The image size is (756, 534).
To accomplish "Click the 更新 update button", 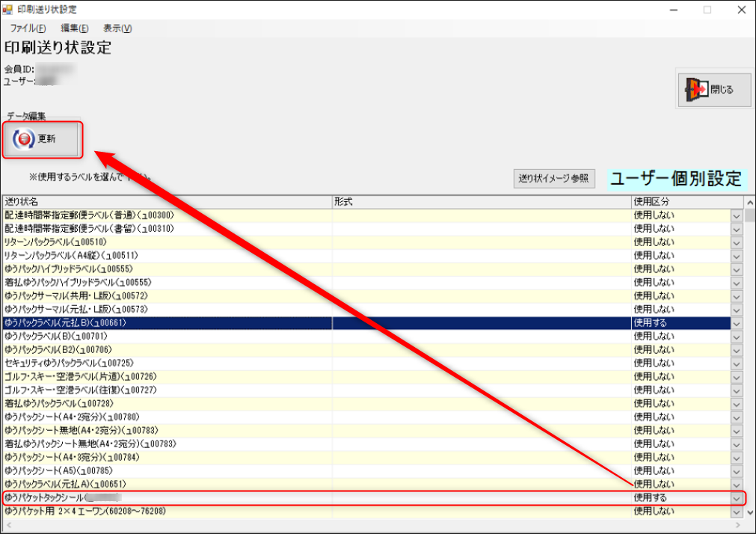I will pyautogui.click(x=43, y=139).
